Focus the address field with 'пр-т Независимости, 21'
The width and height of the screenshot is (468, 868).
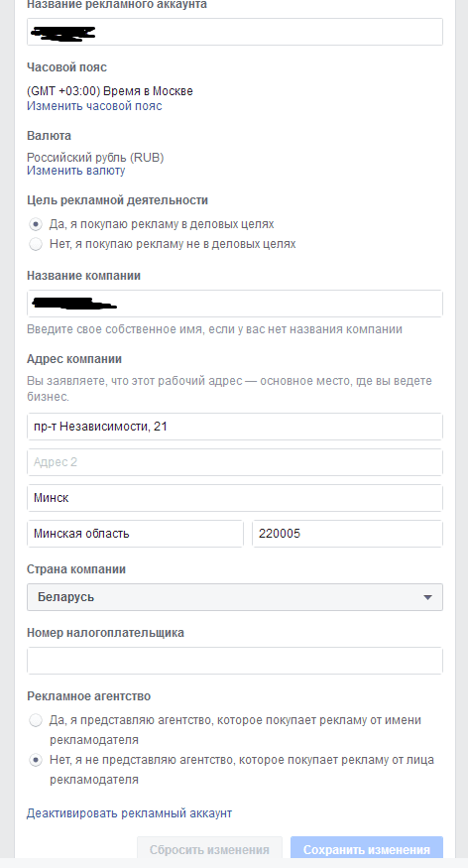[x=235, y=427]
